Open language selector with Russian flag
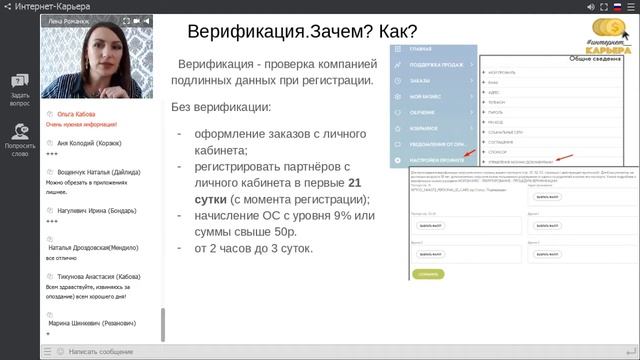 point(618,7)
